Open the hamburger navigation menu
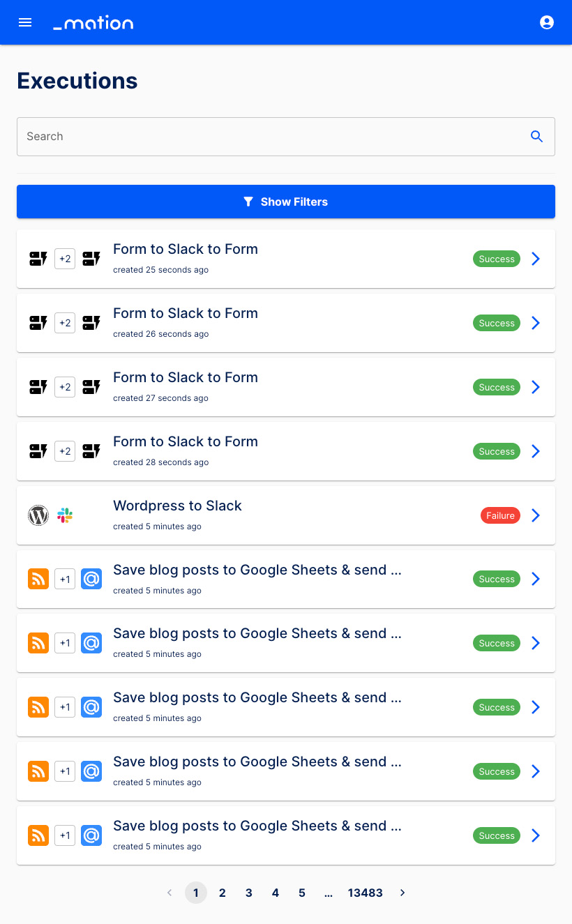Viewport: 572px width, 924px height. (25, 22)
